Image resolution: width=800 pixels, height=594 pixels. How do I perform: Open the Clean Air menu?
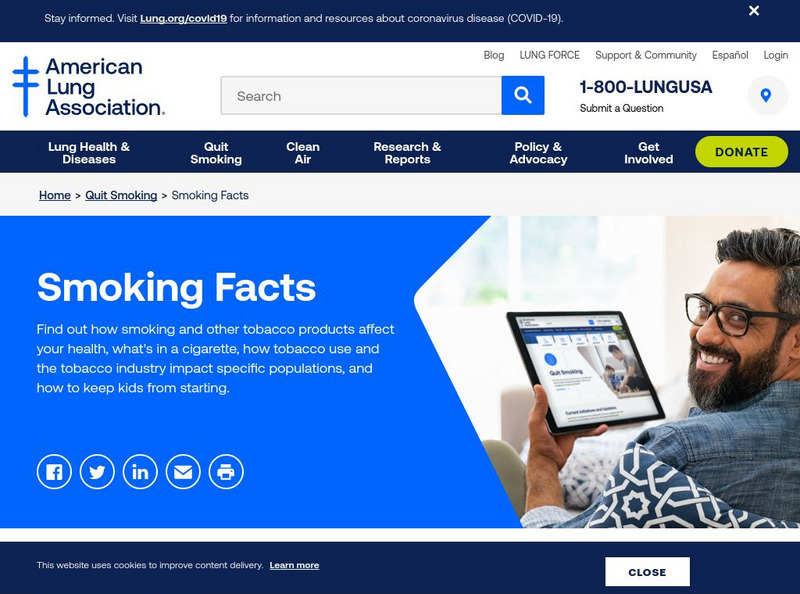point(303,153)
